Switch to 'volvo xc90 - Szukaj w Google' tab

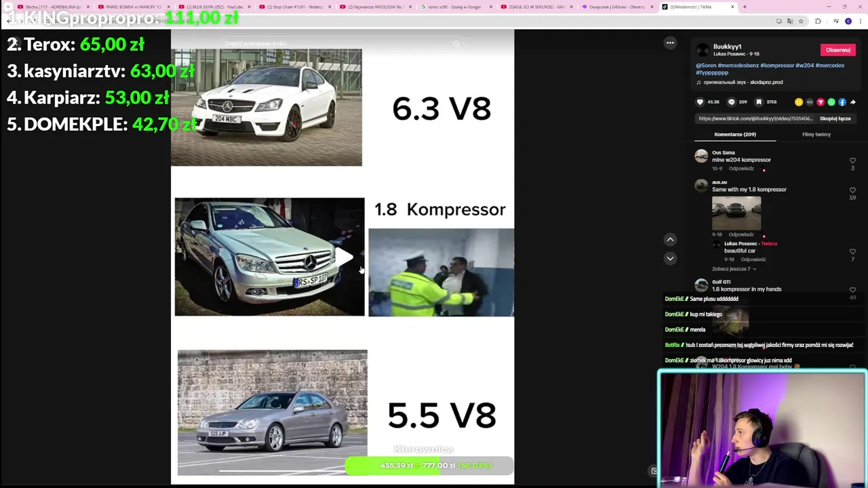click(456, 7)
